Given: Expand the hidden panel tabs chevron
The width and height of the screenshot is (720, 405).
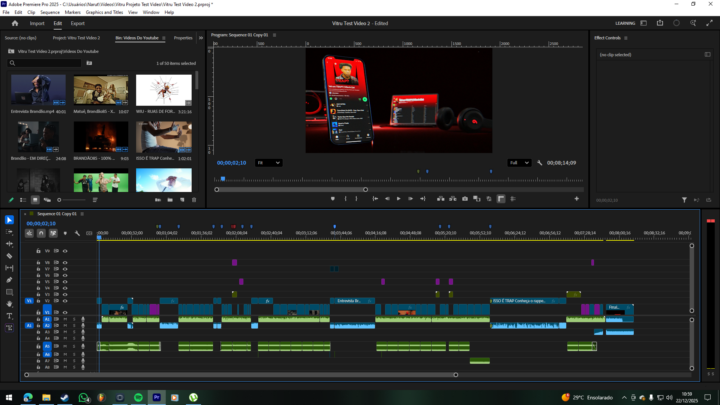Looking at the screenshot, I should (200, 37).
